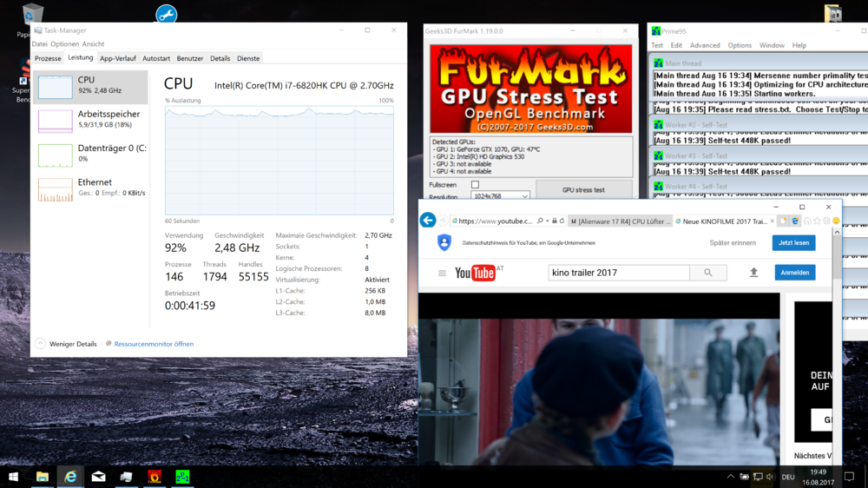Click the volume icon in system tray
Screen dimensions: 868x488
(772, 477)
